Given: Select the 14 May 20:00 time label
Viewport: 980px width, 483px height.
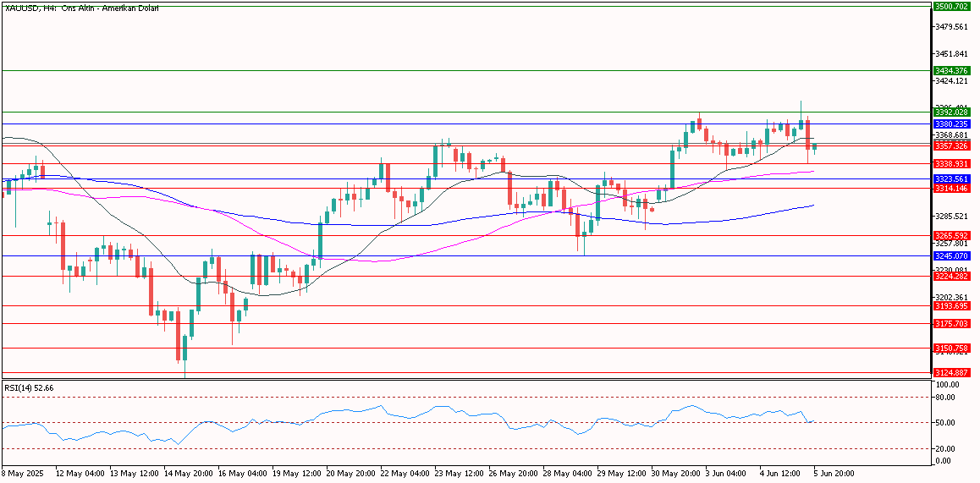Looking at the screenshot, I should point(188,474).
